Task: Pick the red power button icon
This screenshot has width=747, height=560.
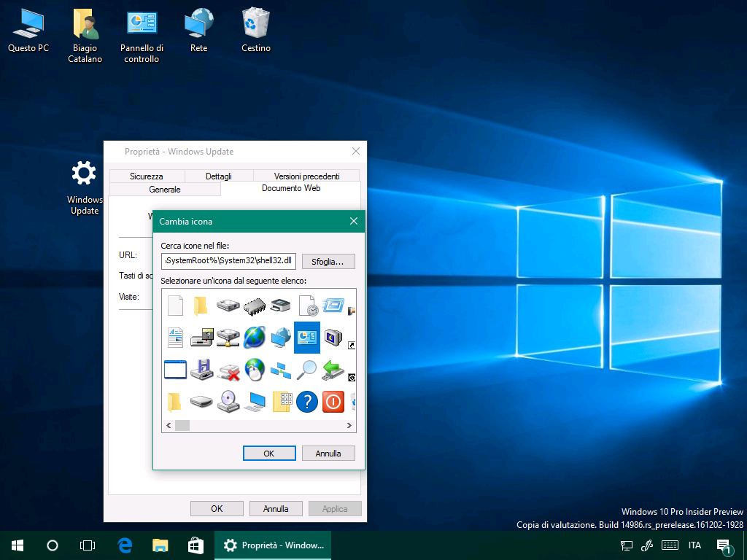Action: click(x=333, y=402)
